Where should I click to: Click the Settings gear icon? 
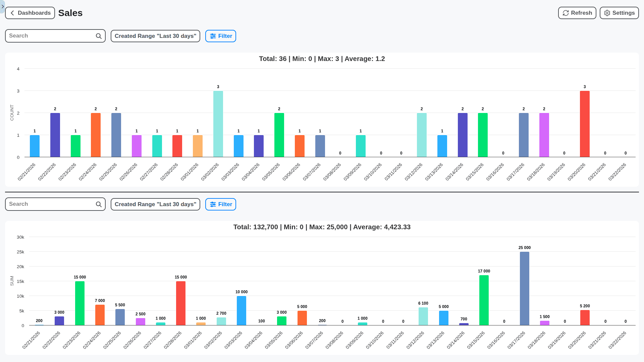(607, 13)
